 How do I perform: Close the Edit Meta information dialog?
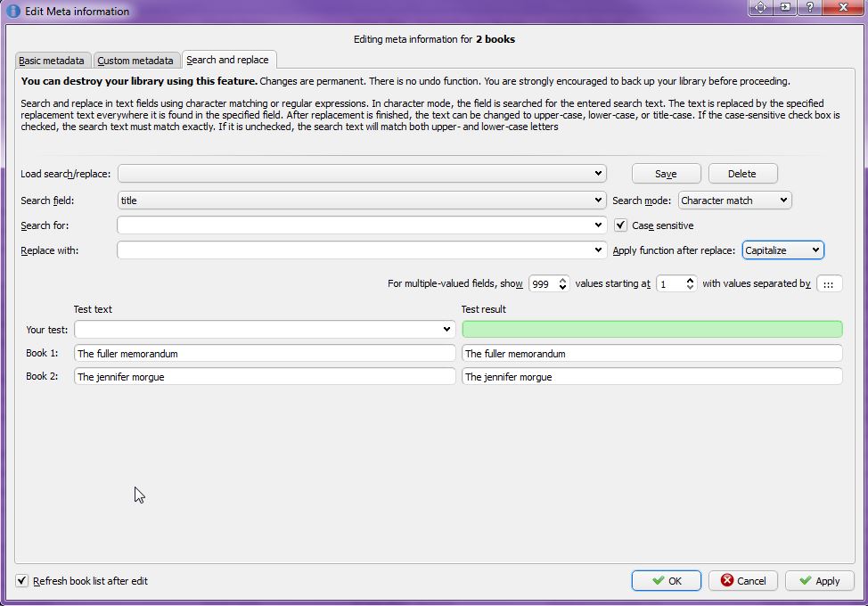click(x=843, y=7)
